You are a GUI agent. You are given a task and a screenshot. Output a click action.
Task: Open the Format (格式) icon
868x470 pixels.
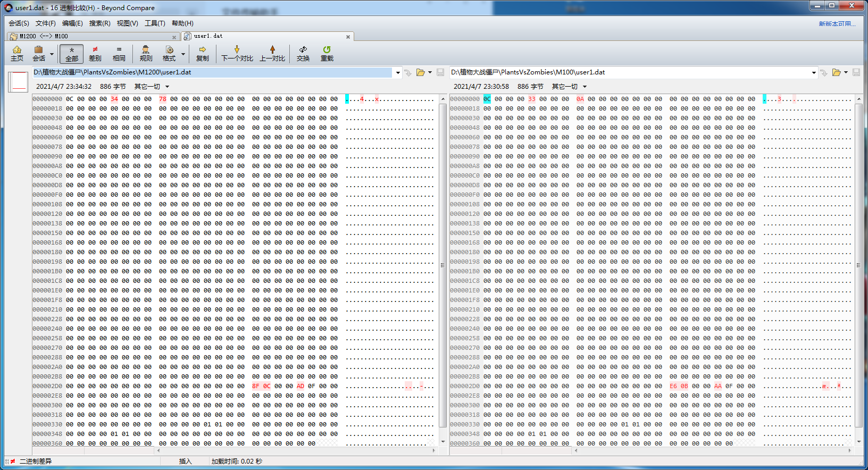(x=169, y=54)
